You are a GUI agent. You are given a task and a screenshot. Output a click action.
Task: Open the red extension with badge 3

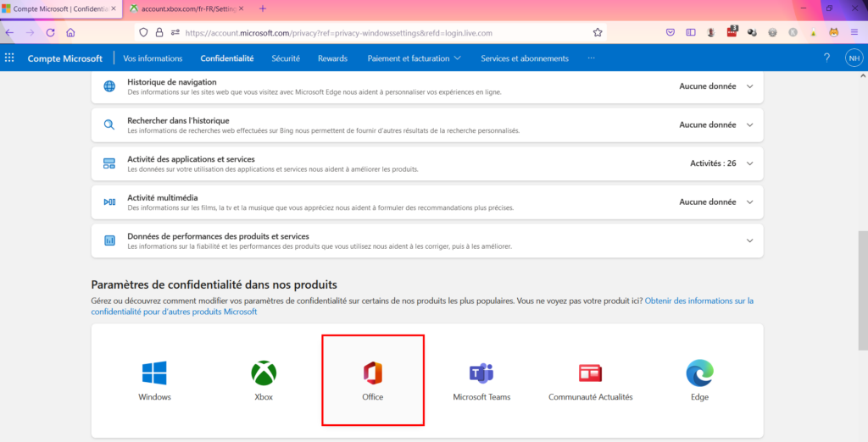[x=732, y=31]
